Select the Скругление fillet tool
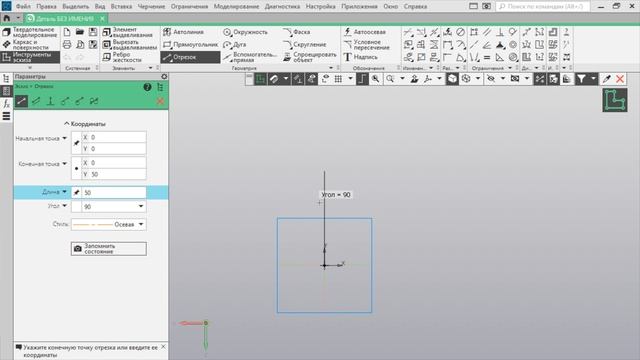Image resolution: width=640 pixels, height=360 pixels. [x=305, y=44]
